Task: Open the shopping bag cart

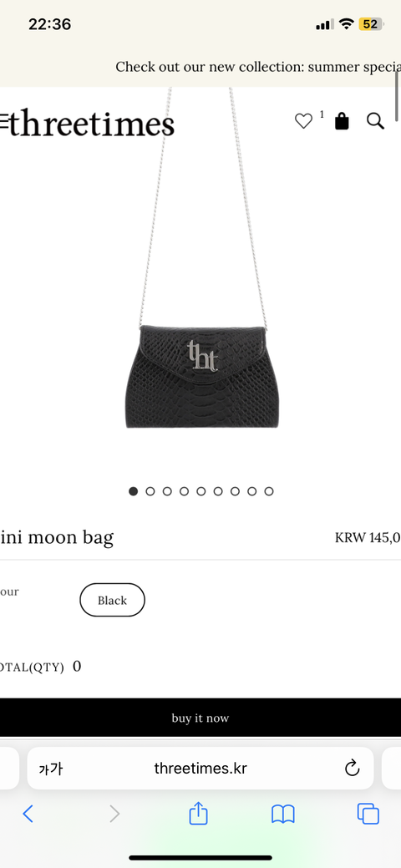Action: tap(343, 120)
